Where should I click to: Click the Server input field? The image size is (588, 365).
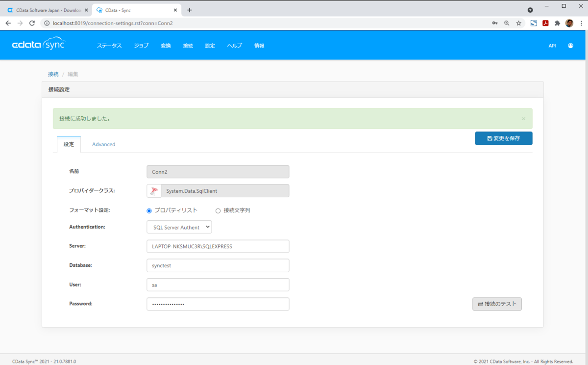pyautogui.click(x=218, y=246)
